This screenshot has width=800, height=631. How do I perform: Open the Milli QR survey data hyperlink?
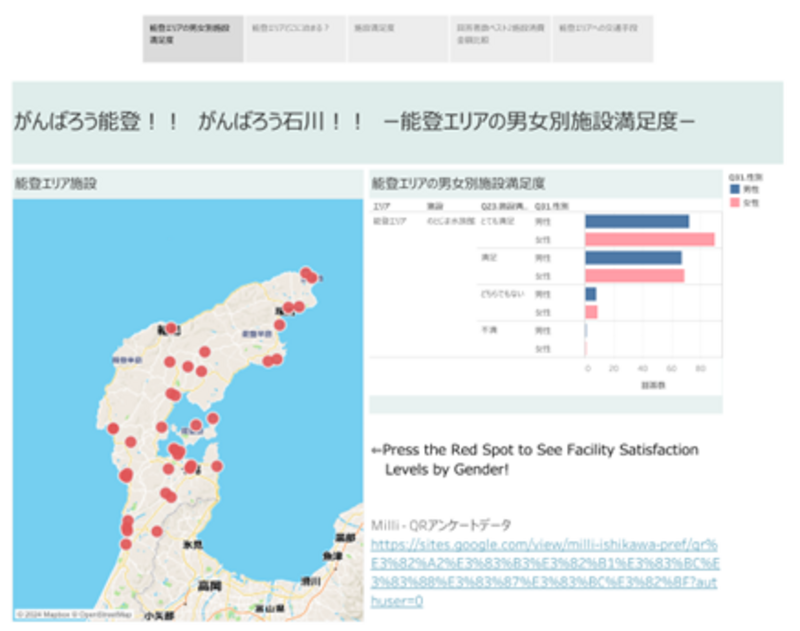click(x=544, y=572)
